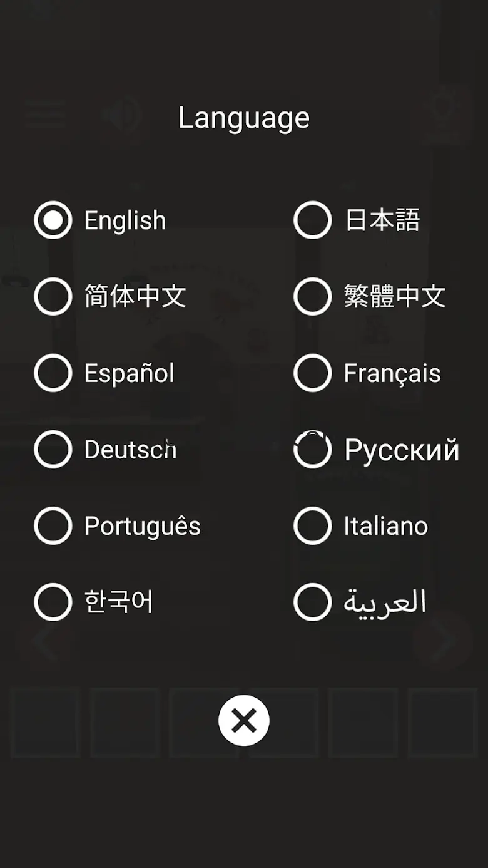488x868 pixels.
Task: Select the English radio button
Action: [x=53, y=220]
